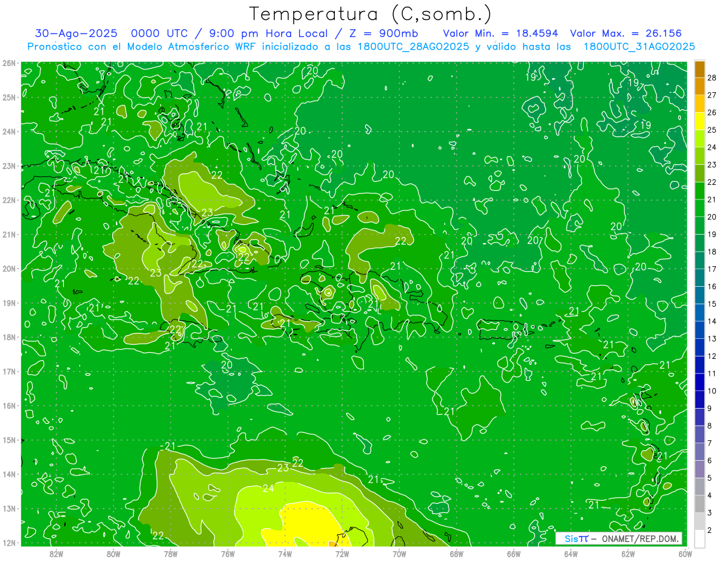Click the 14N latitude axis label
The width and height of the screenshot is (728, 562).
pyautogui.click(x=8, y=474)
